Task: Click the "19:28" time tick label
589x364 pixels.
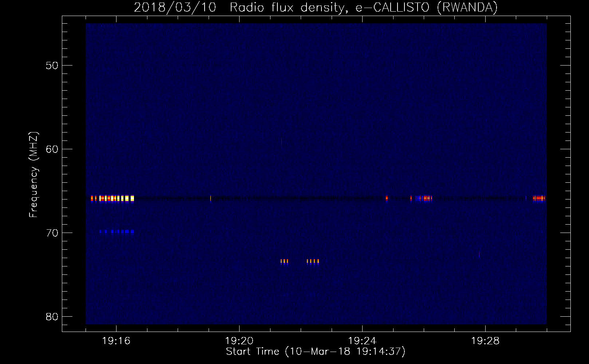Action: [485, 341]
